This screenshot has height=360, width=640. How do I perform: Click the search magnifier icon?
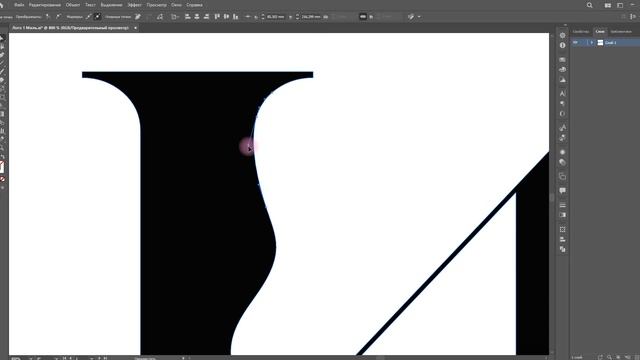[x=589, y=5]
